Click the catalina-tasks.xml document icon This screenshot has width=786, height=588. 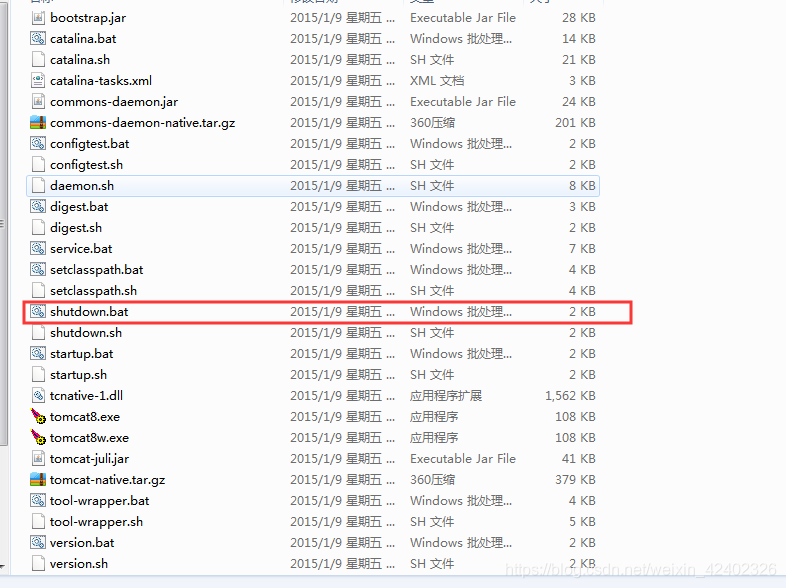[38, 81]
